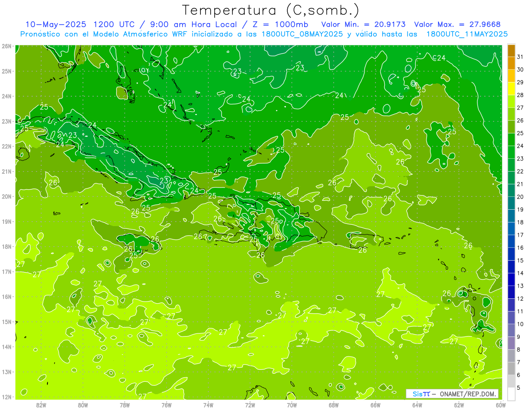
Task: Select the gray swatch between legend 6 and 7
Action: tap(511, 368)
